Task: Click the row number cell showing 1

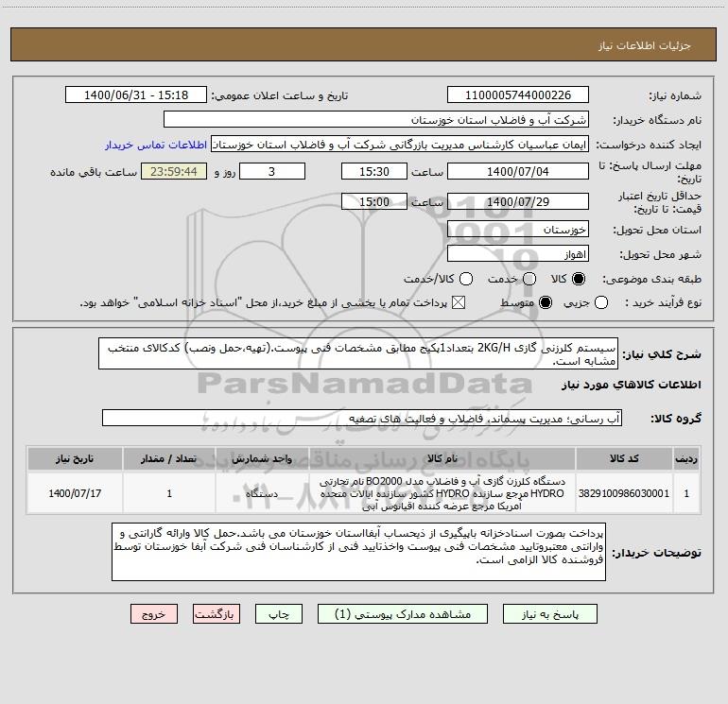Action: tap(686, 493)
